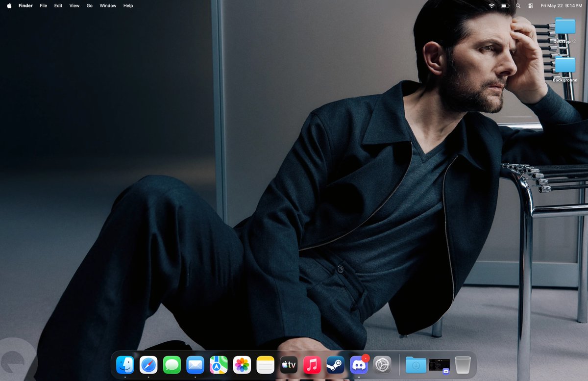The width and height of the screenshot is (588, 381).
Task: Open the Notes app in the Dock
Action: coord(266,365)
